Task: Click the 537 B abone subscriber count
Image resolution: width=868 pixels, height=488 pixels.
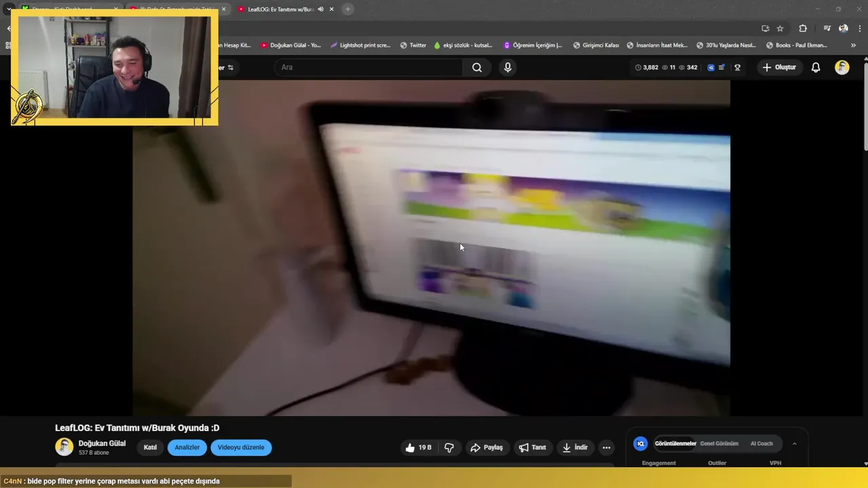Action: [x=94, y=453]
